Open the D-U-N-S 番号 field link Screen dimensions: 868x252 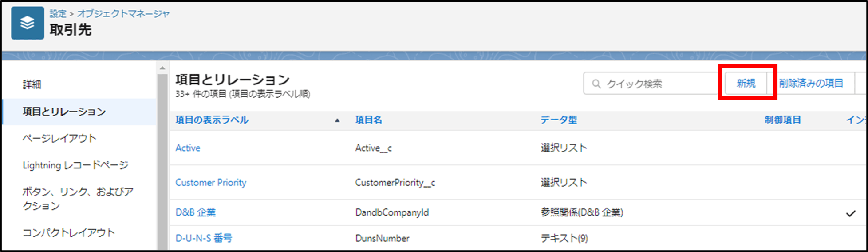[x=204, y=238]
